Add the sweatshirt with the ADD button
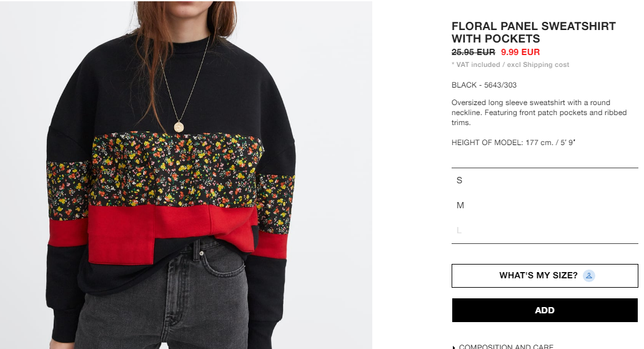The height and width of the screenshot is (349, 644). 545,310
